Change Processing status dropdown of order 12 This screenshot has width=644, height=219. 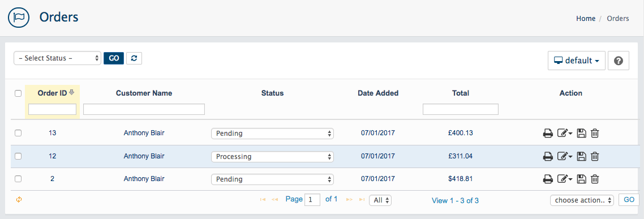coord(272,157)
